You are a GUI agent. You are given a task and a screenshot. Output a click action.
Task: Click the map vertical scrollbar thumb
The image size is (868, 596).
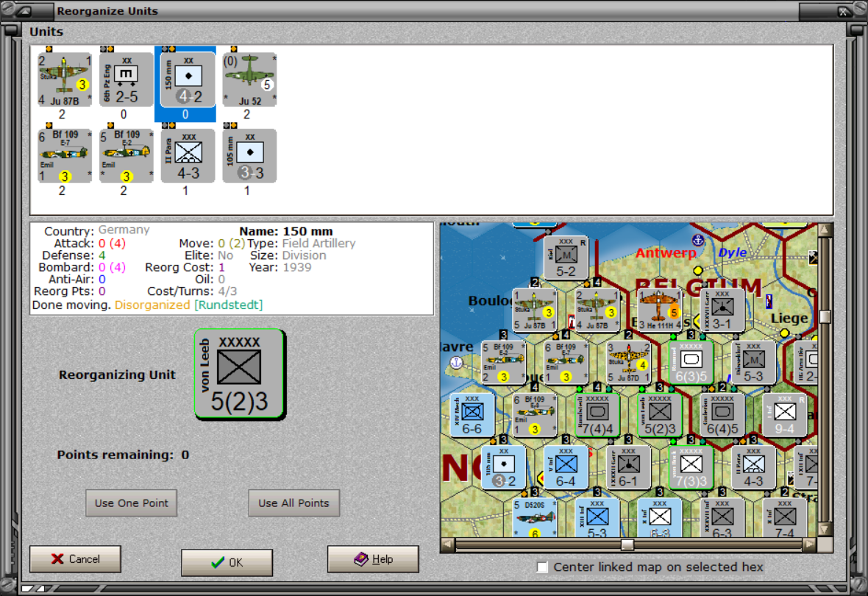[825, 317]
